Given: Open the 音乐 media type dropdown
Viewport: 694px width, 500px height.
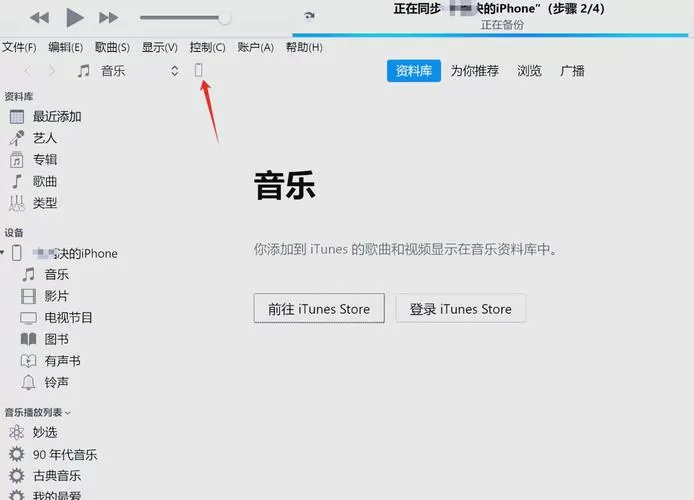Looking at the screenshot, I should [128, 71].
